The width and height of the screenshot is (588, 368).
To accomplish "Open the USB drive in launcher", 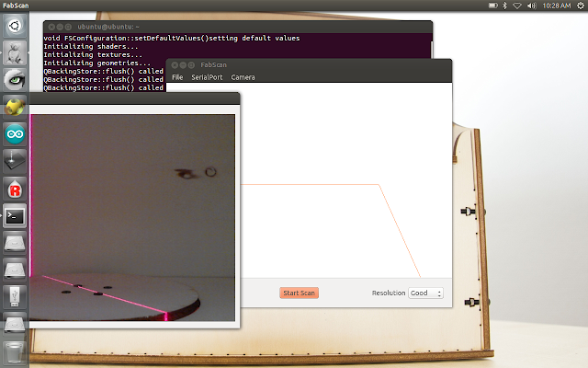I will pyautogui.click(x=15, y=296).
